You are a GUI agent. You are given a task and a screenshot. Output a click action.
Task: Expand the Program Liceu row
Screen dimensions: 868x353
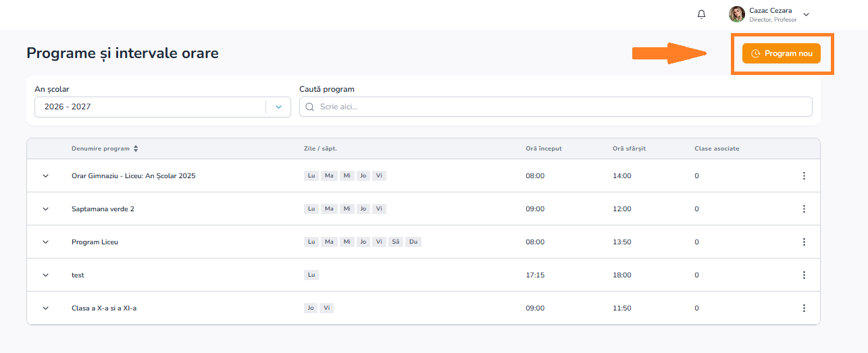[x=46, y=242]
